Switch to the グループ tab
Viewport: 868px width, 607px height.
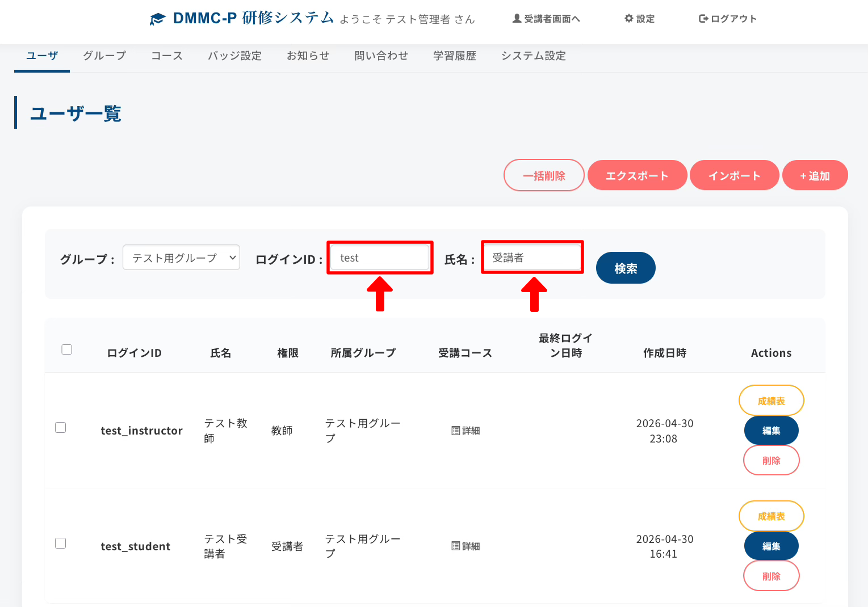click(x=104, y=56)
